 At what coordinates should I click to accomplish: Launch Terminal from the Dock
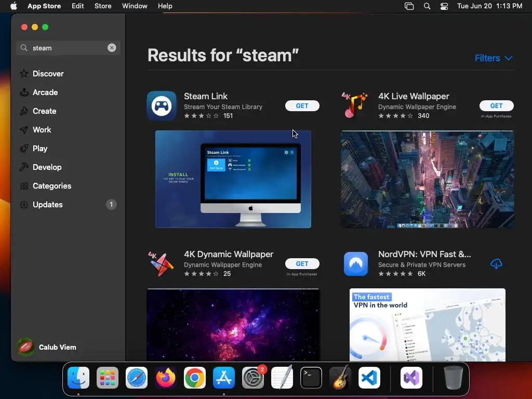311,378
